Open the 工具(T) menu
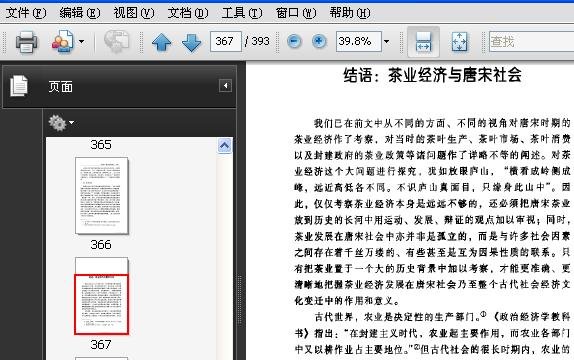This screenshot has height=360, width=574. 242,13
